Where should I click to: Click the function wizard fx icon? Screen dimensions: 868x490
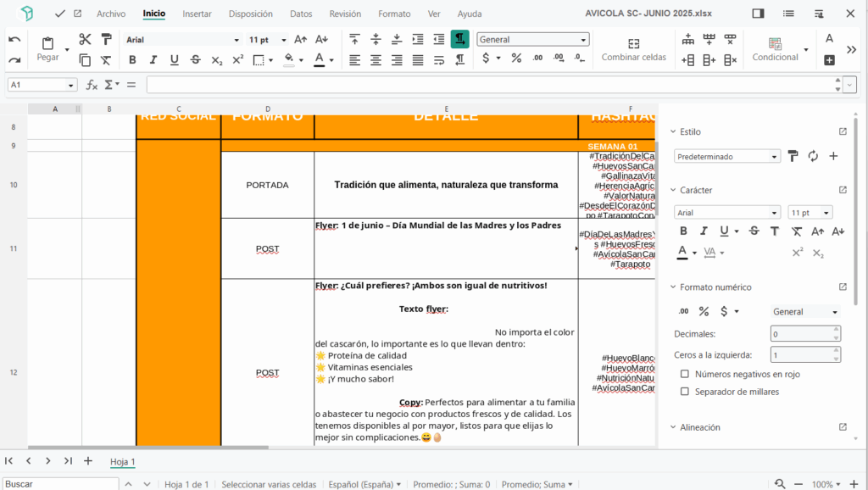coord(92,85)
